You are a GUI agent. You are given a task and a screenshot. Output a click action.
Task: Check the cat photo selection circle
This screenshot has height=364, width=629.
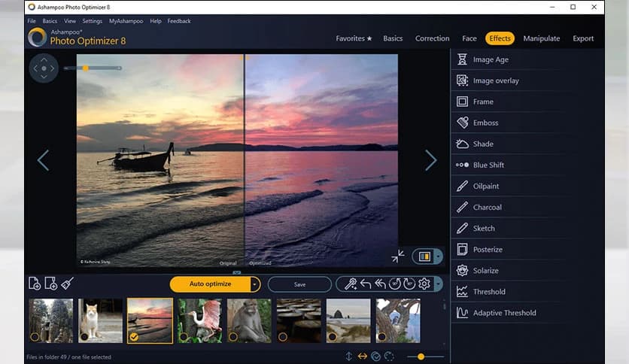tap(84, 337)
